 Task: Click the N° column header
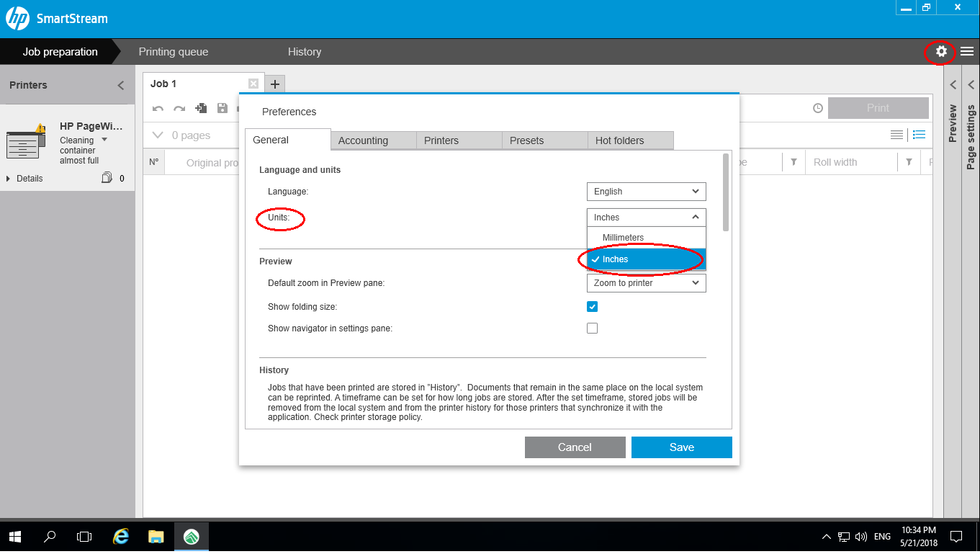pos(154,162)
